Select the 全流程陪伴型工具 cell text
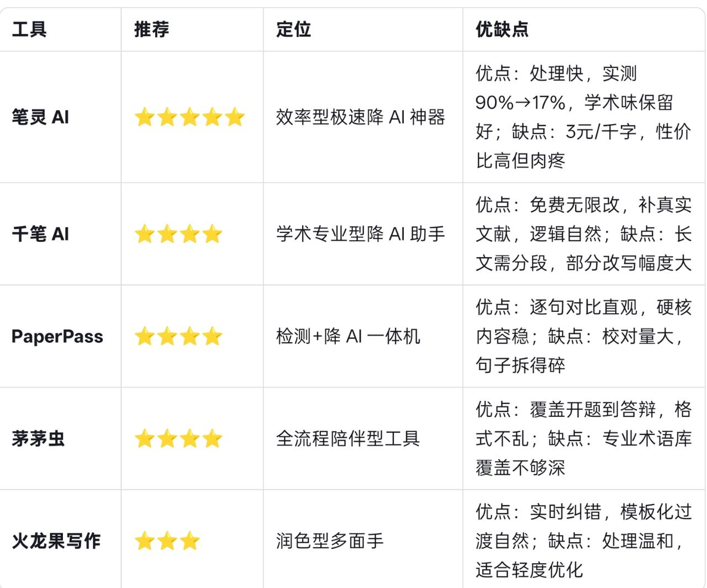707x588 pixels. pyautogui.click(x=348, y=439)
